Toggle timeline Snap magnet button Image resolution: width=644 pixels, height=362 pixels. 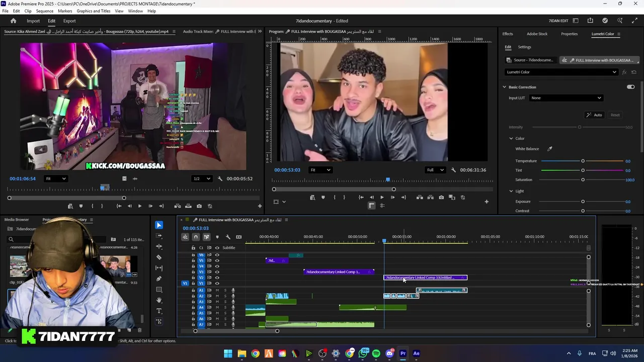[196, 237]
